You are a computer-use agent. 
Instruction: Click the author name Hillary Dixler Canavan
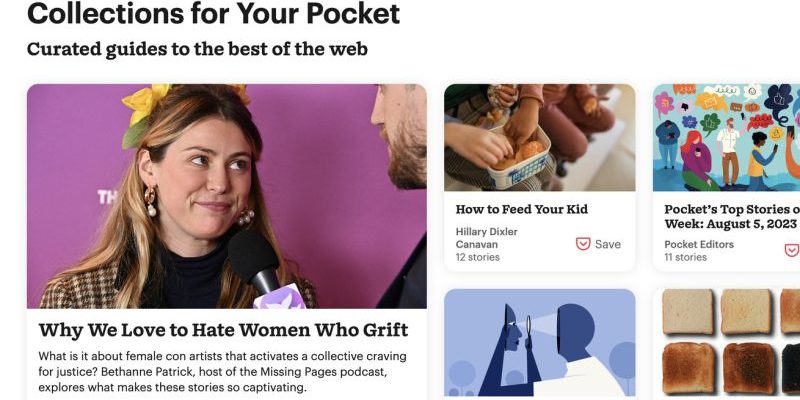486,238
